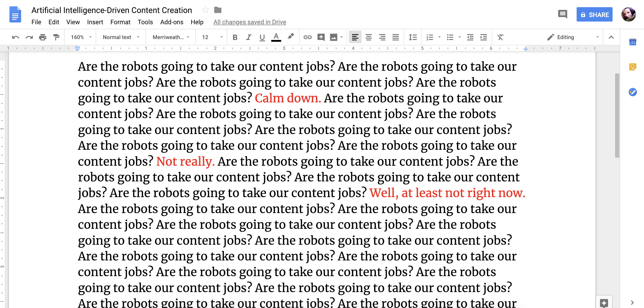Image resolution: width=644 pixels, height=308 pixels.
Task: Click the red 'Well, at least not right now.' text
Action: pos(447,193)
